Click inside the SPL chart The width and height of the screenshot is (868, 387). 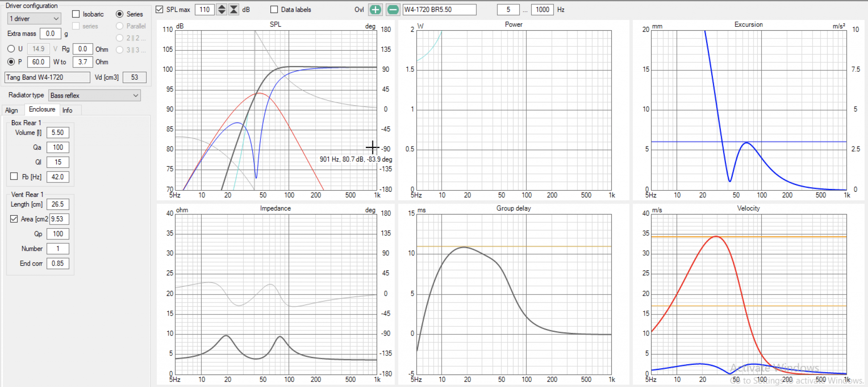pos(276,110)
